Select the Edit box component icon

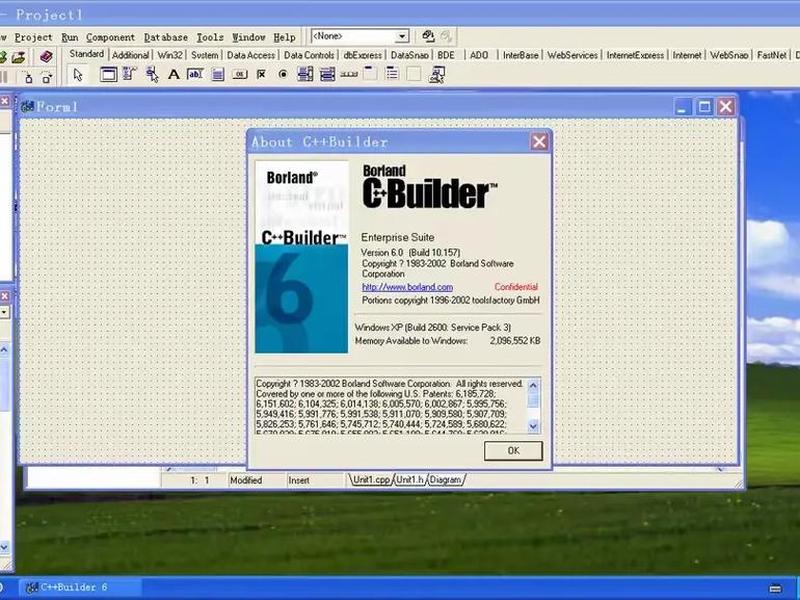click(195, 74)
